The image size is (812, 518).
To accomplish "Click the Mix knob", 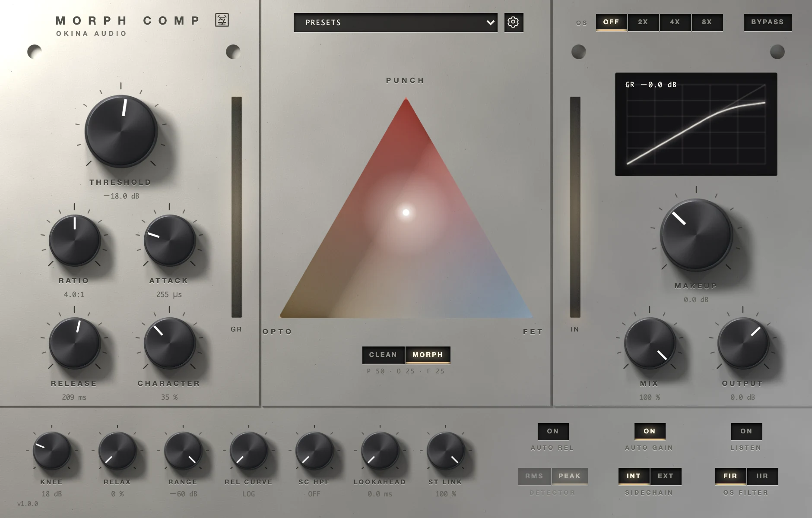I will [x=650, y=343].
